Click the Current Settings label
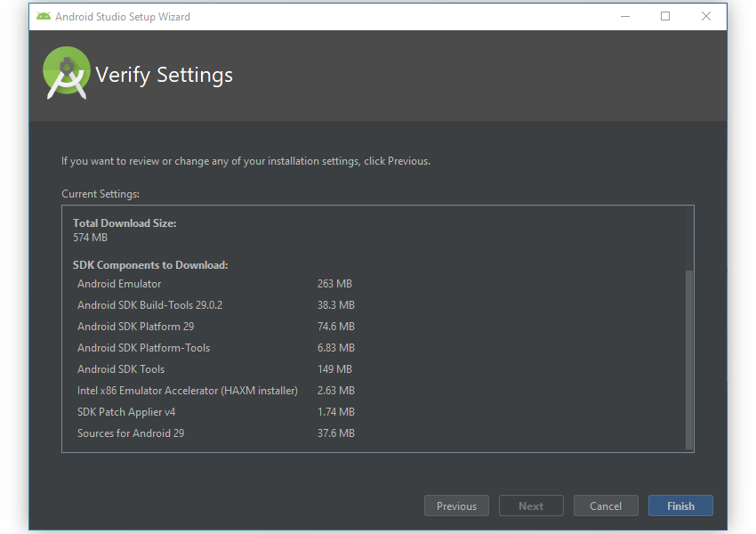The height and width of the screenshot is (534, 756). click(101, 194)
